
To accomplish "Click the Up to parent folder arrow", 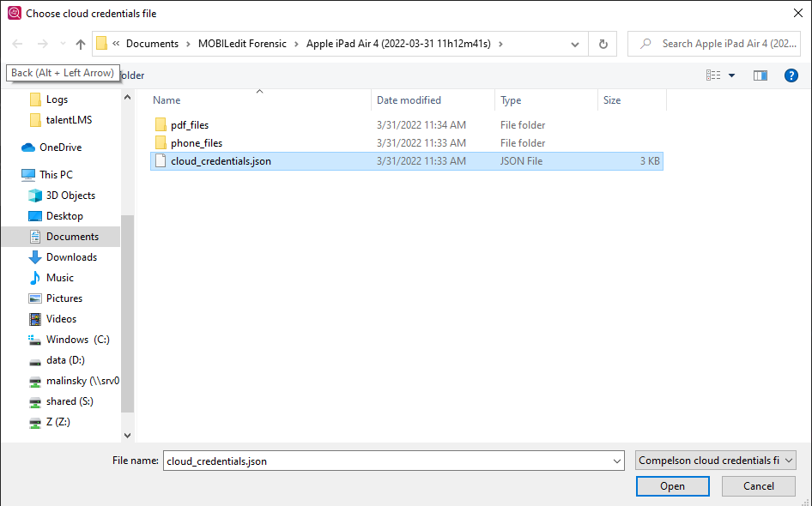I will (81, 44).
